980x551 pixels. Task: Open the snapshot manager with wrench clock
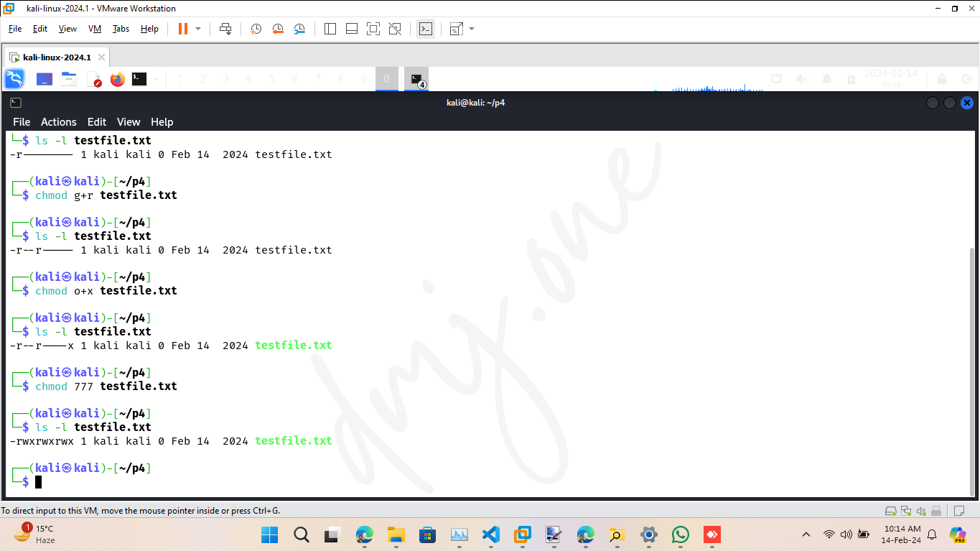pyautogui.click(x=299, y=29)
